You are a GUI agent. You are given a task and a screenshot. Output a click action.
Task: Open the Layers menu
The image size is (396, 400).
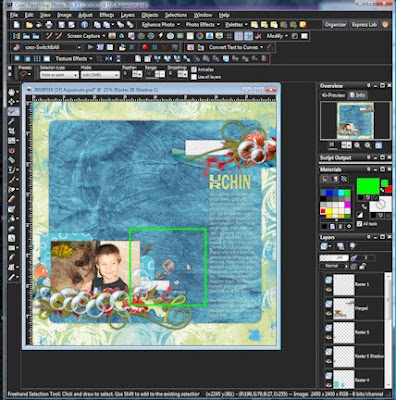[x=128, y=15]
